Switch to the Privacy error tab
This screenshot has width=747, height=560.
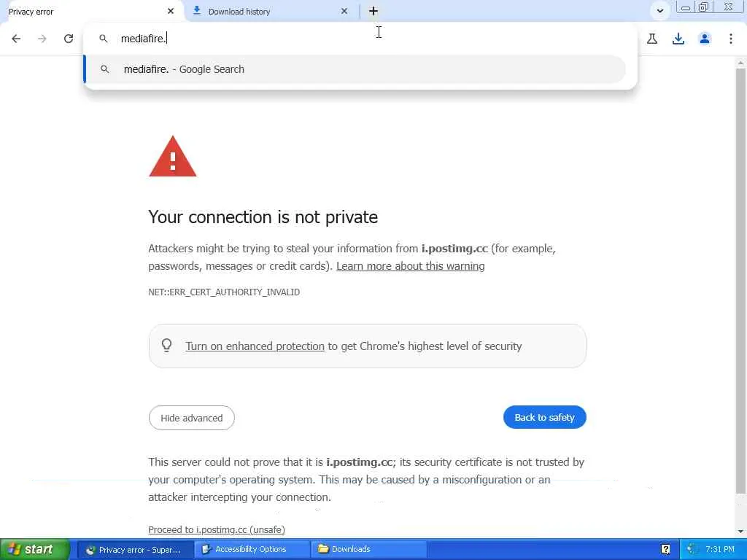(x=80, y=11)
